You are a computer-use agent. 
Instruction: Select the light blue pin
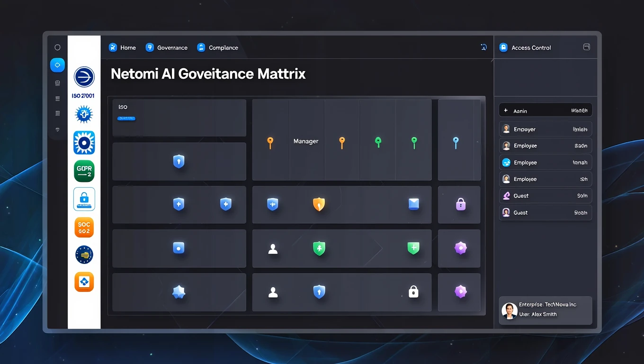456,142
